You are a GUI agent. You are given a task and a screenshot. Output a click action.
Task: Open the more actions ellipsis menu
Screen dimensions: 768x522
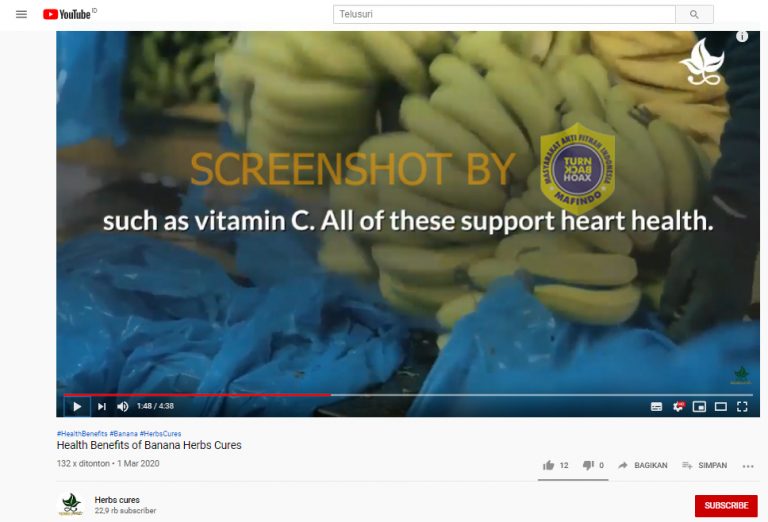(748, 466)
